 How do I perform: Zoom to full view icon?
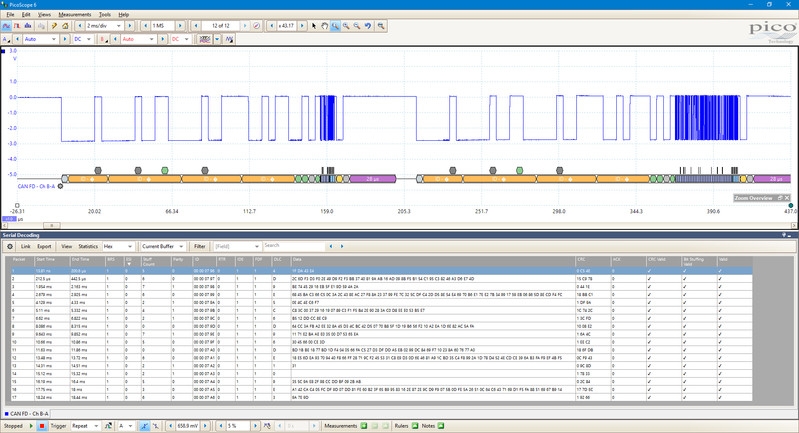tap(381, 25)
